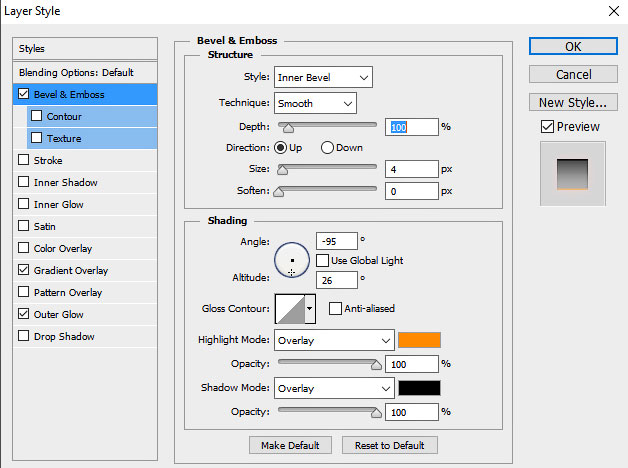Viewport: 628px width, 468px height.
Task: Enable the Pattern Overlay checkbox
Action: point(24,292)
